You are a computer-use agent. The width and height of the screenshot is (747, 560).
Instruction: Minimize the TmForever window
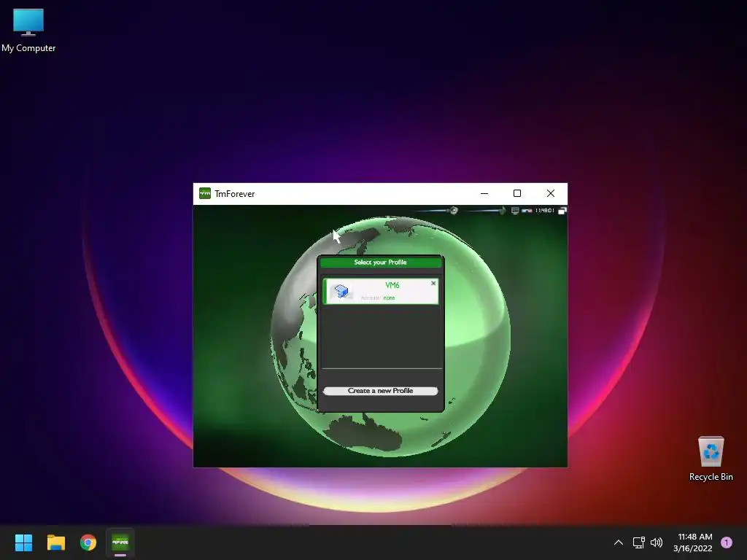pyautogui.click(x=484, y=193)
